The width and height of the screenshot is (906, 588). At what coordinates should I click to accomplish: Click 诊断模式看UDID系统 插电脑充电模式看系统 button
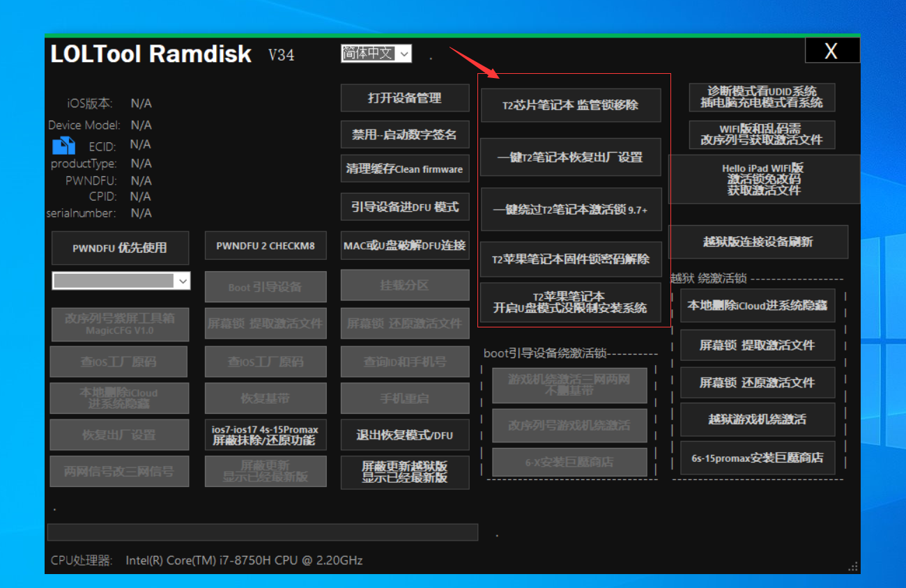(762, 98)
